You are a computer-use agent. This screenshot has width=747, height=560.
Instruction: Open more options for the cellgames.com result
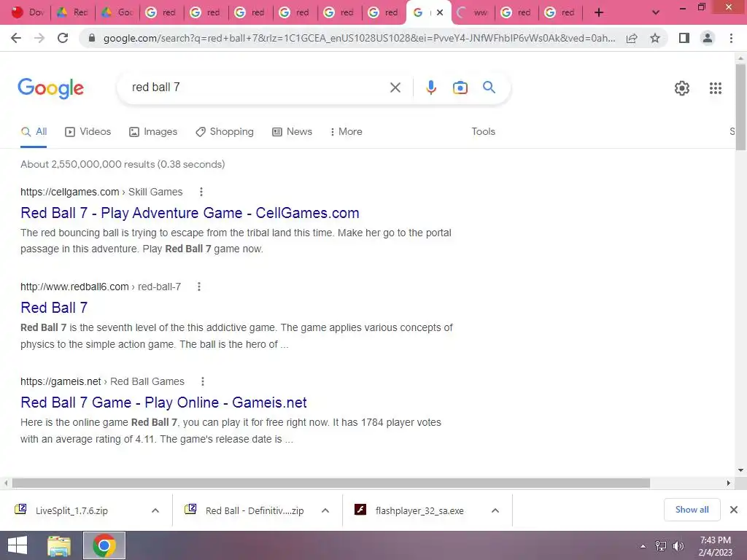(x=201, y=192)
